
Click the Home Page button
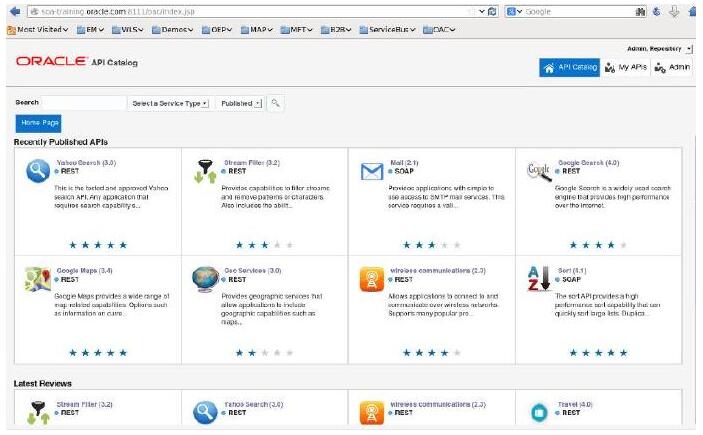click(39, 123)
